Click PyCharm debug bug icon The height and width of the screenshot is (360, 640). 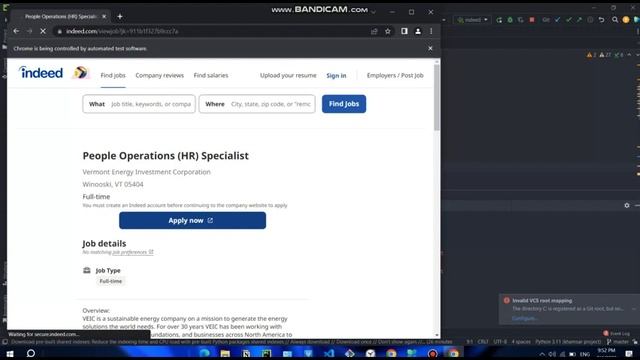[x=510, y=20]
